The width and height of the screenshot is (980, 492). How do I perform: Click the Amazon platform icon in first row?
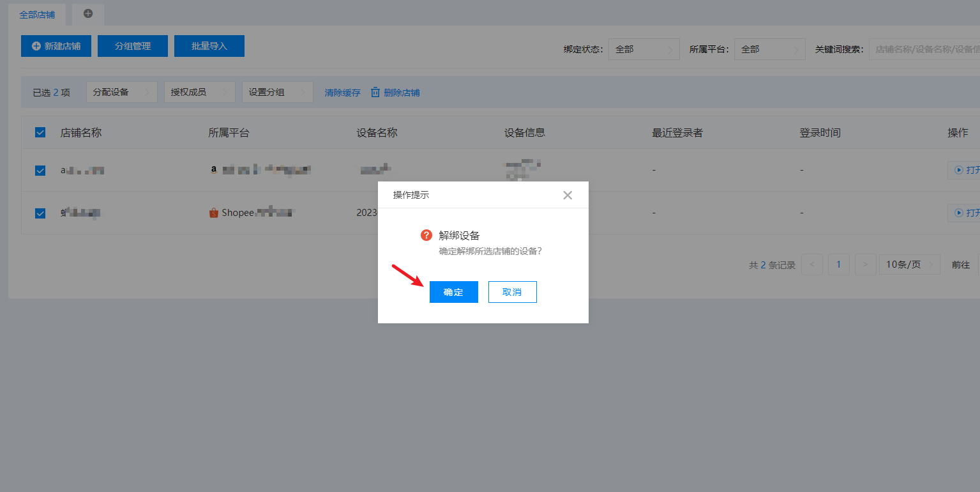[214, 170]
